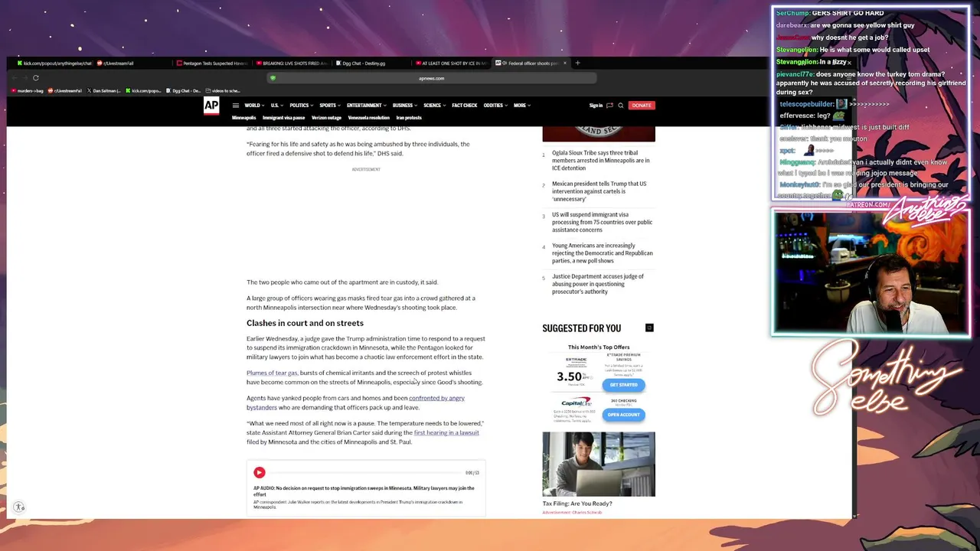Open the Fact Check menu item
Image resolution: width=980 pixels, height=551 pixels.
pyautogui.click(x=464, y=106)
